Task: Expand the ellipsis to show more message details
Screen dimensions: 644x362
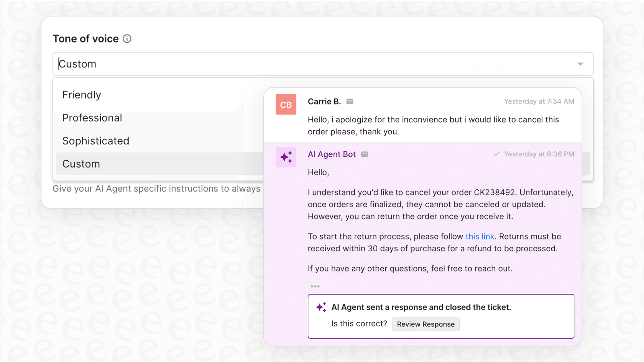Action: click(314, 286)
